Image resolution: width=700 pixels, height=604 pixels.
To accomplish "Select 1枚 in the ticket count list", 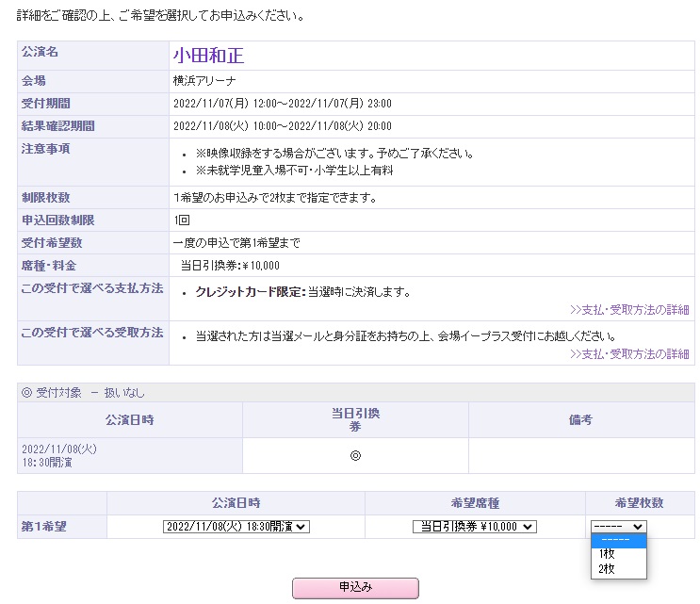I will 618,554.
